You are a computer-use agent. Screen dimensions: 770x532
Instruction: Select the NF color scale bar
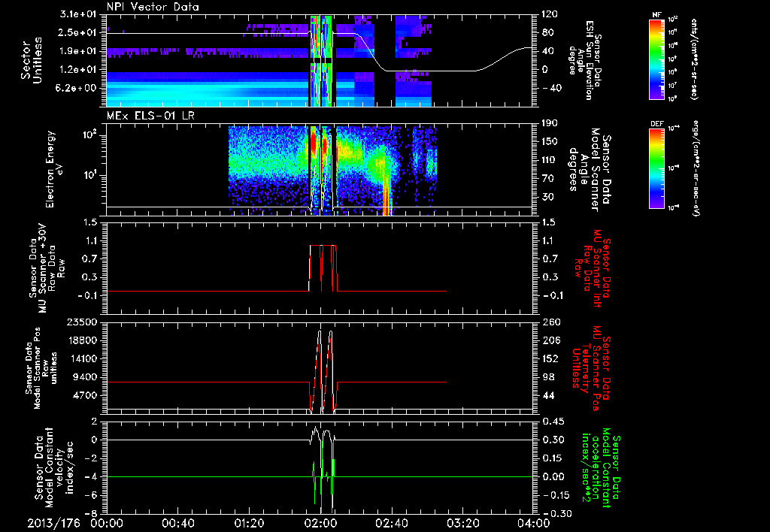pyautogui.click(x=656, y=59)
